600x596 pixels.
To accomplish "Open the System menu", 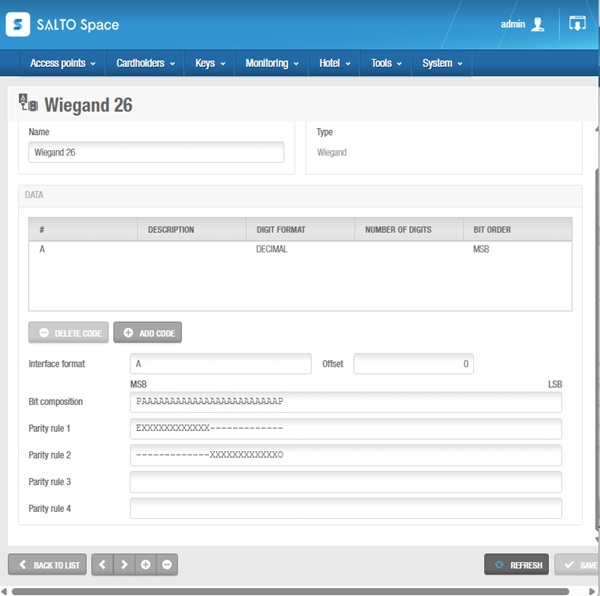I will pos(442,63).
